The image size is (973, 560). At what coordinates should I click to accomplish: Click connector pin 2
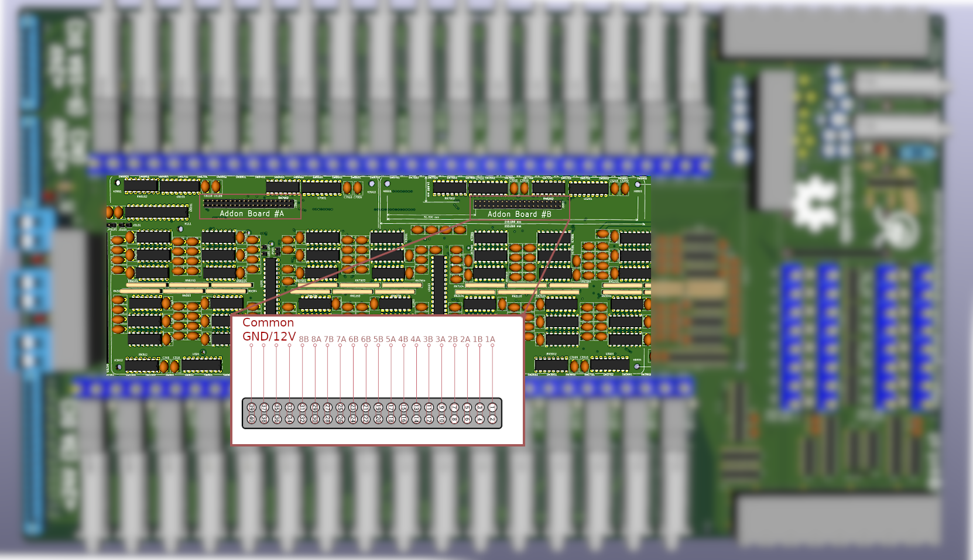492,419
